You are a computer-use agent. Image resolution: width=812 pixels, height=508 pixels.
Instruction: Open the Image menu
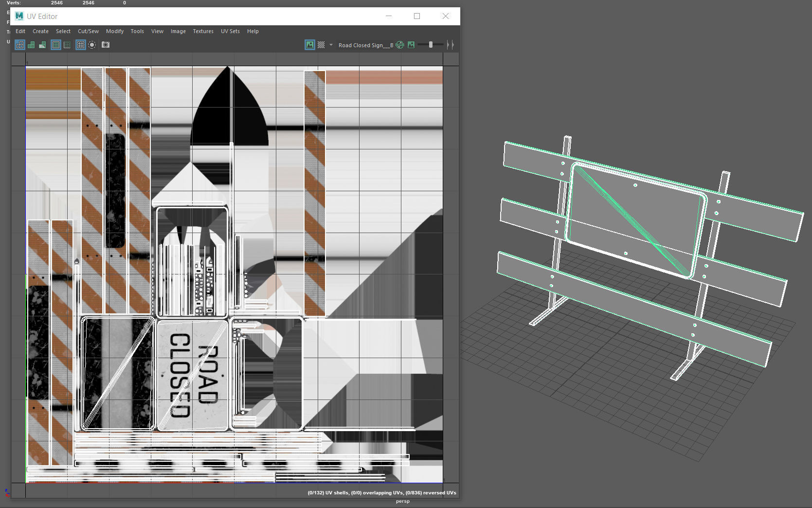[178, 31]
